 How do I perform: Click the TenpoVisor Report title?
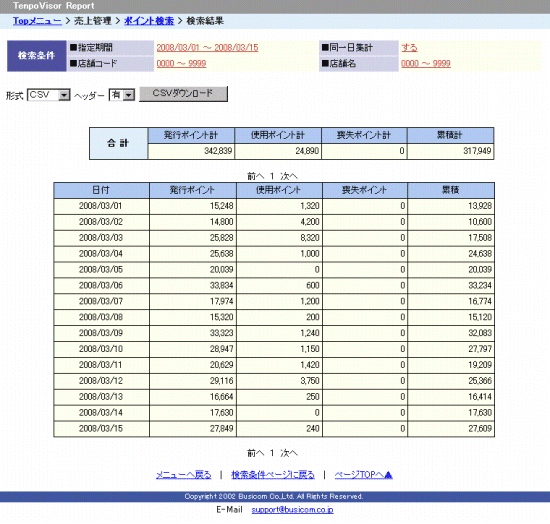tap(54, 6)
